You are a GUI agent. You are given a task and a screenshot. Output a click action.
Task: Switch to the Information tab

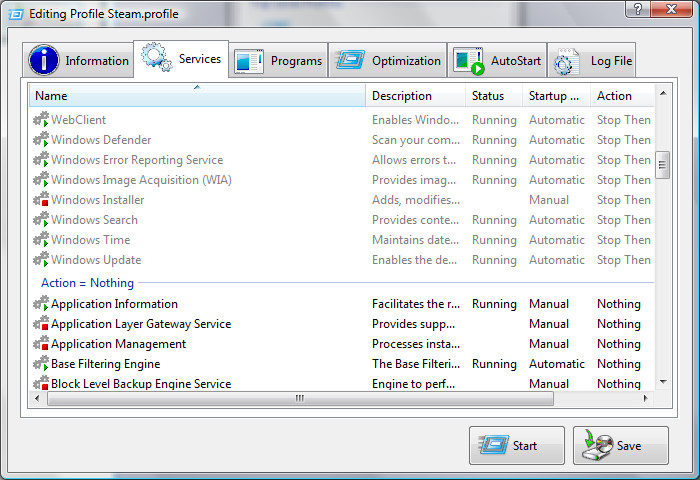79,60
